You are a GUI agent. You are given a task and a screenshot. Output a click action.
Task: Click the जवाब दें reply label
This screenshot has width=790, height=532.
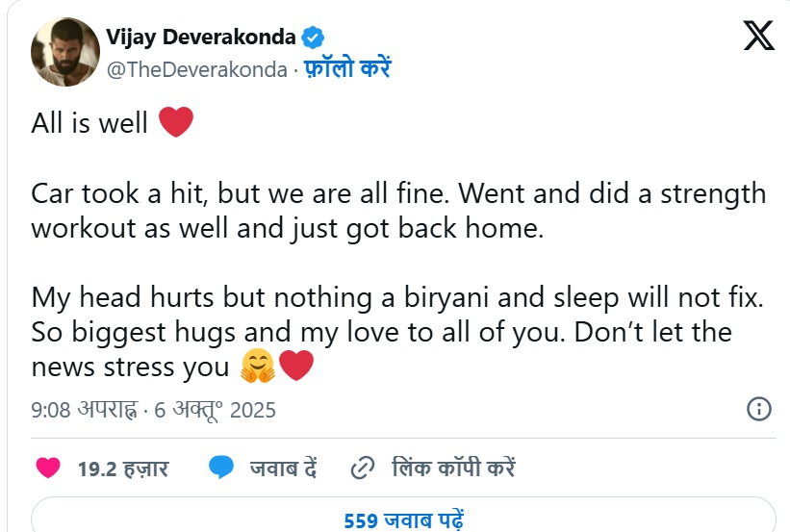point(284,469)
